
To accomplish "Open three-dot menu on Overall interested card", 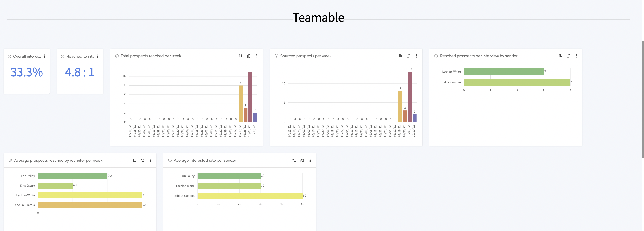I will pyautogui.click(x=45, y=56).
